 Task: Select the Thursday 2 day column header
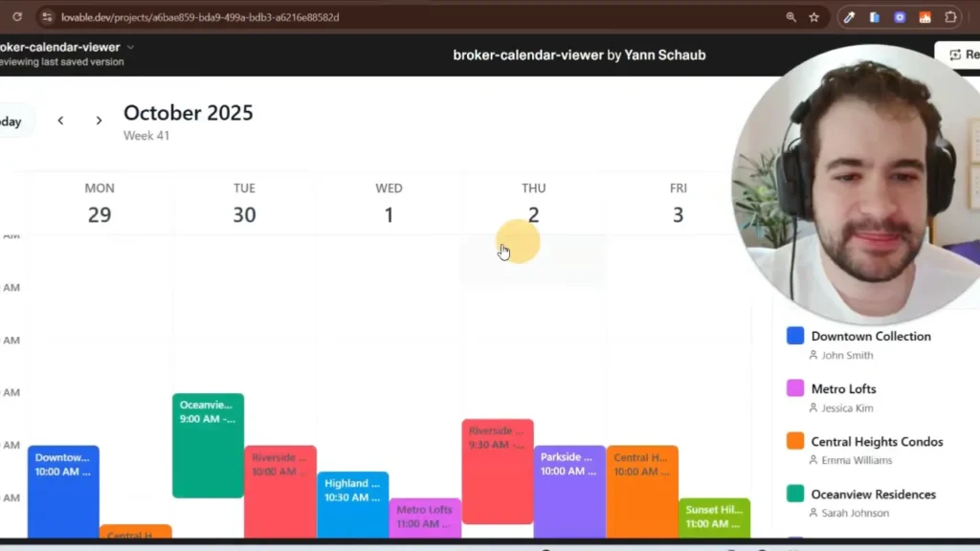tap(533, 204)
